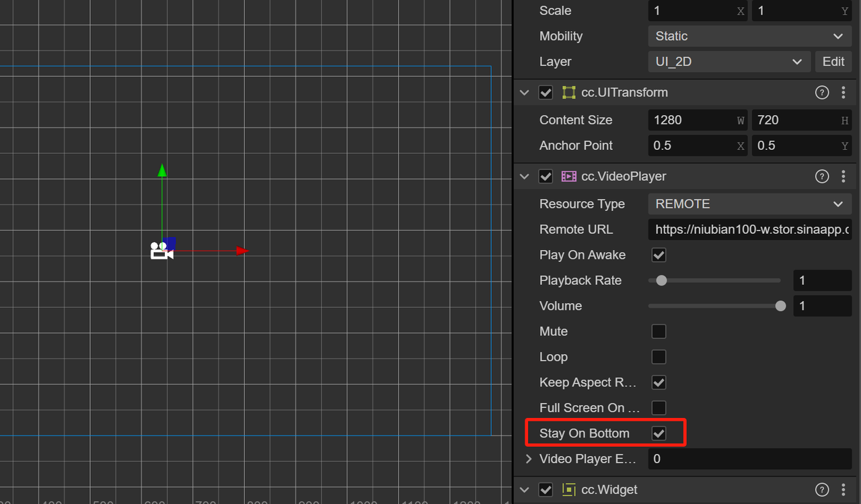Click the green Y-axis arrow gizmo
Screen dimensions: 861x504
tap(162, 171)
